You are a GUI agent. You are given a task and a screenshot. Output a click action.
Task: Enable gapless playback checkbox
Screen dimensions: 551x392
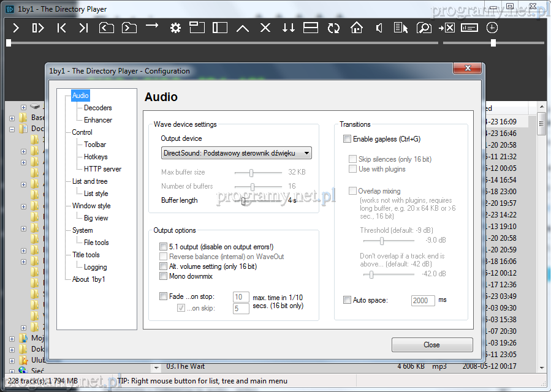click(348, 139)
